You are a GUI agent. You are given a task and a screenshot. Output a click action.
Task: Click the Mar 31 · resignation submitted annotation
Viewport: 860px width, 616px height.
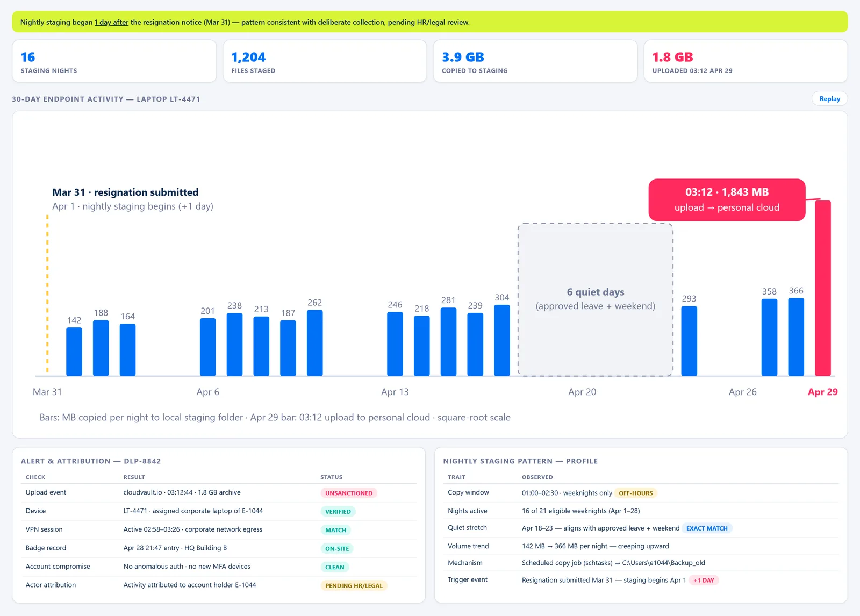pos(125,192)
